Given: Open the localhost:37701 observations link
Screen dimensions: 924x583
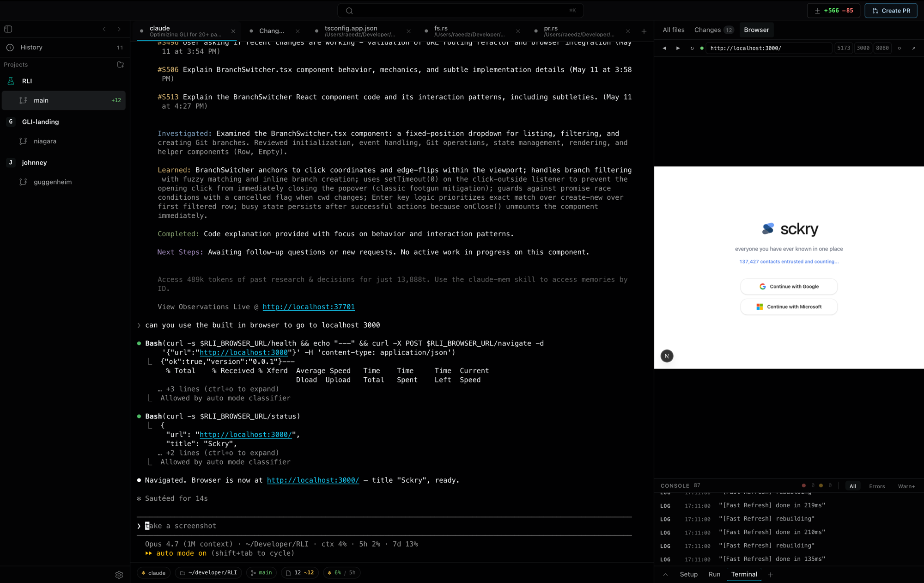Looking at the screenshot, I should click(x=309, y=307).
